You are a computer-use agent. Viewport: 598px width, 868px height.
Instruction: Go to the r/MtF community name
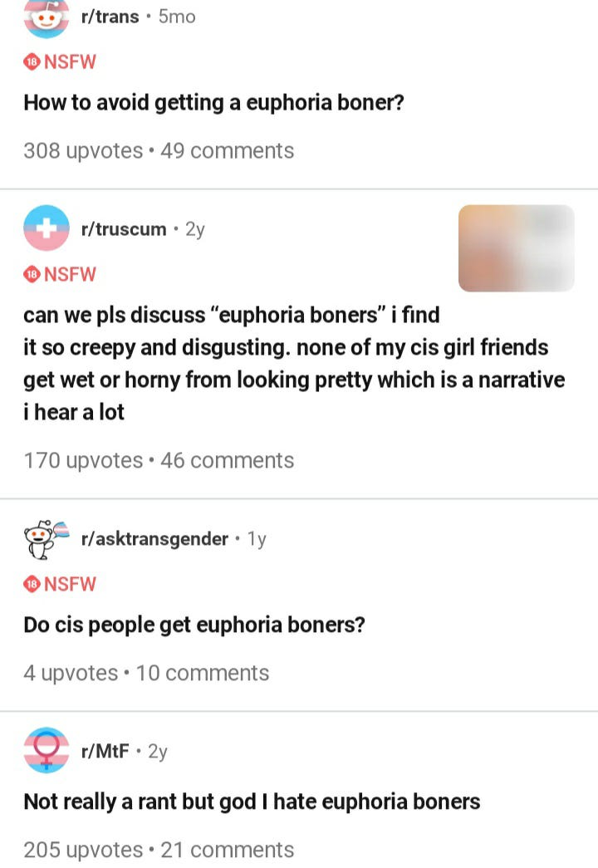tap(105, 751)
